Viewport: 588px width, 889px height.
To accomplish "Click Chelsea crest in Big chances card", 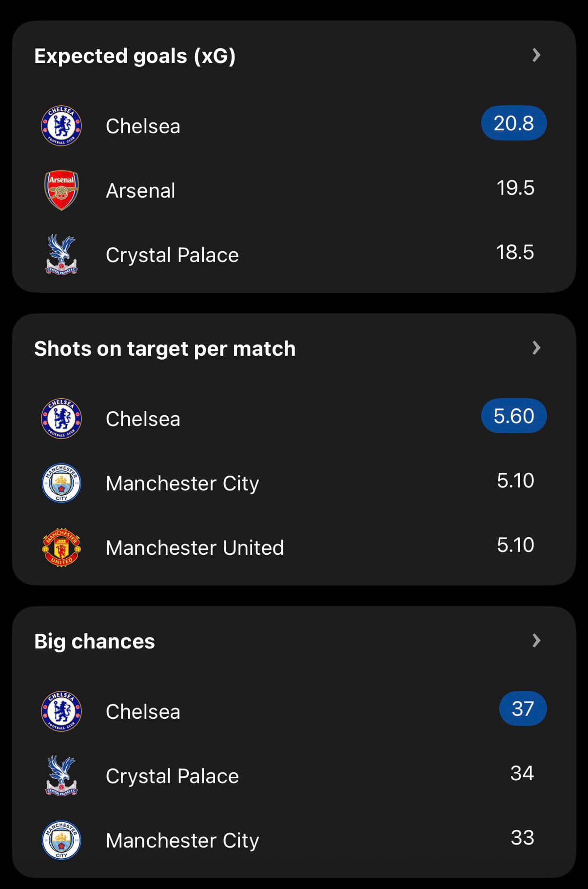I will [61, 711].
